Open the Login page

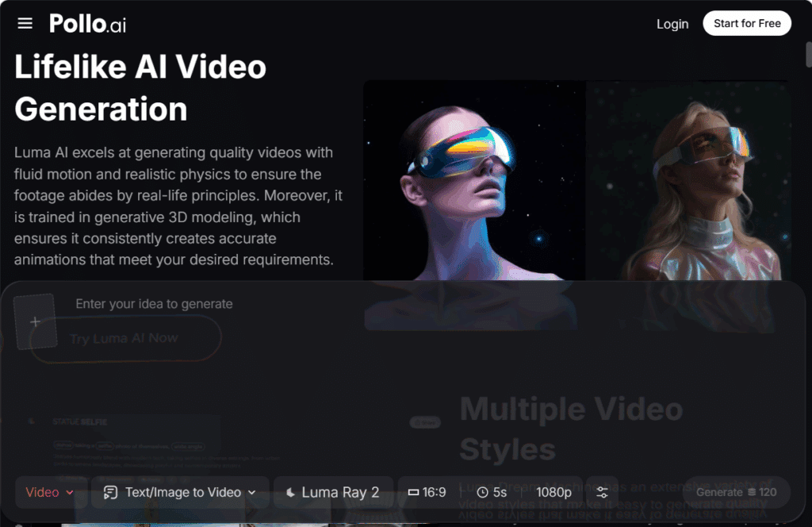coord(672,24)
